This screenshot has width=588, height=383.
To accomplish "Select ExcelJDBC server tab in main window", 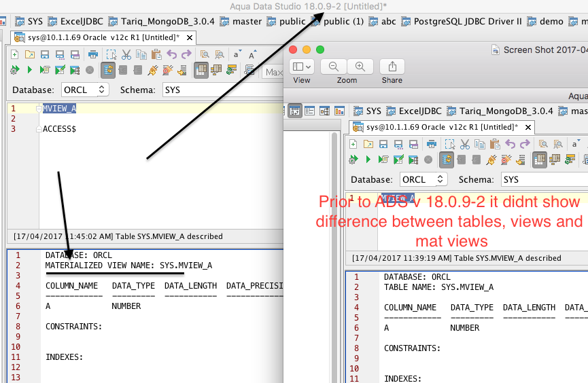I will click(75, 21).
